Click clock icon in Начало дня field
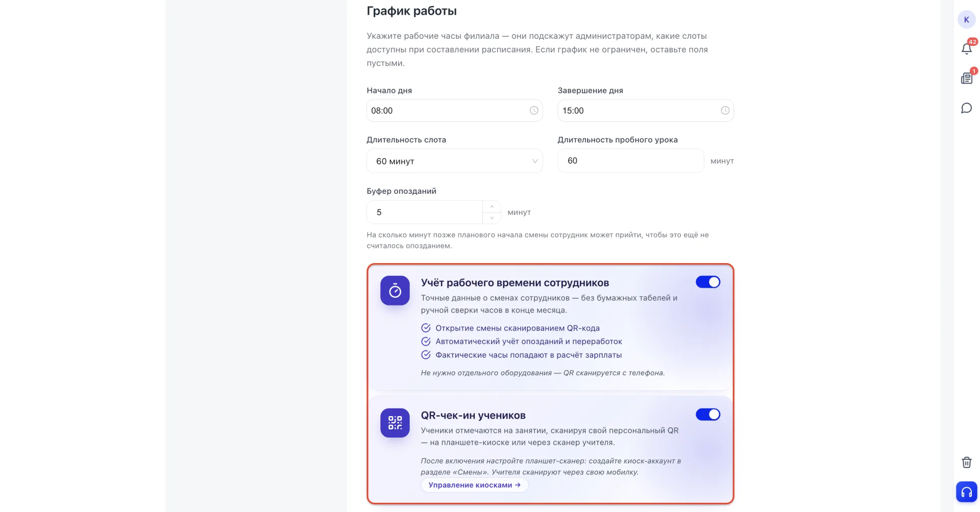 tap(534, 111)
